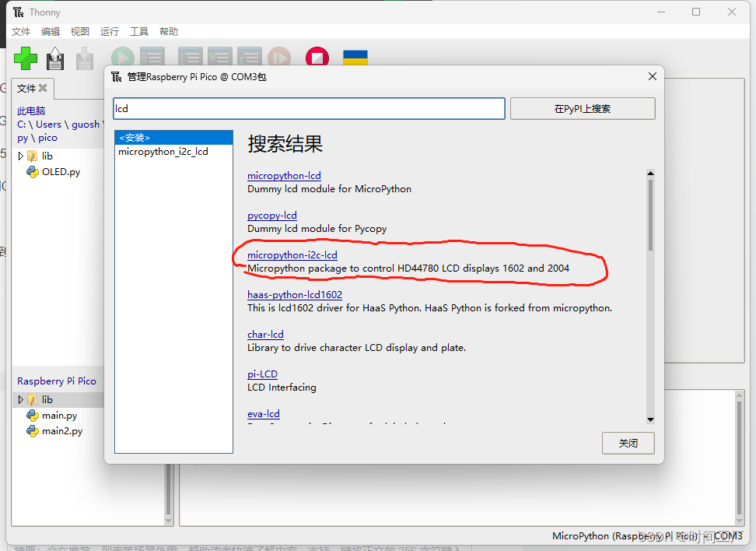Screen dimensions: 756x551
Task: Expand the lib folder on Raspberry Pi Pico
Action: [21, 399]
